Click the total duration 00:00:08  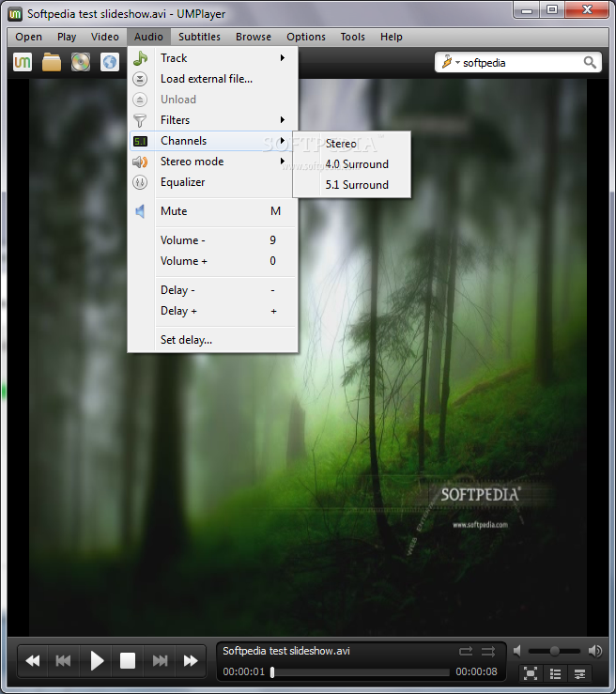click(477, 671)
